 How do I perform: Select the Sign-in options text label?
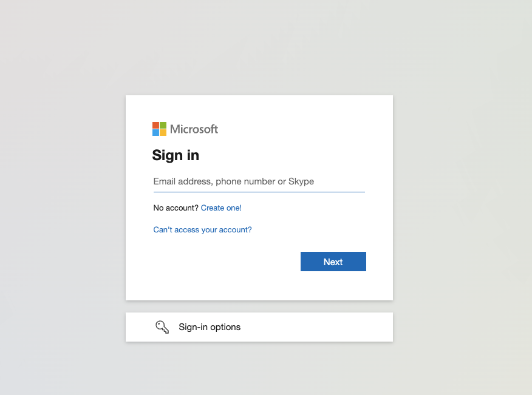[209, 326]
